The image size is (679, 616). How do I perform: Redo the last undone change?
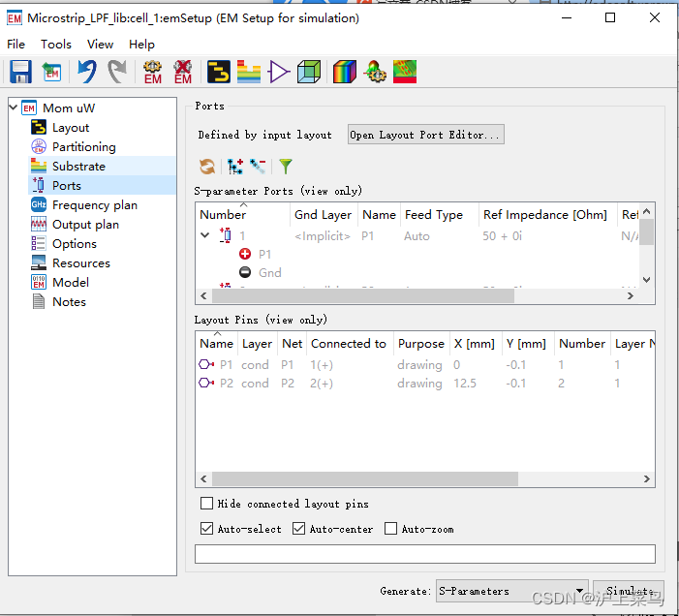117,72
